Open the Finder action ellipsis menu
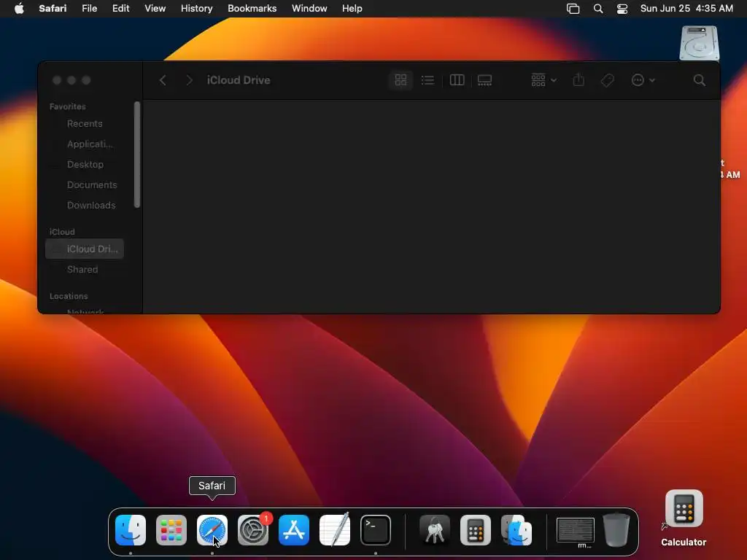 pyautogui.click(x=643, y=80)
